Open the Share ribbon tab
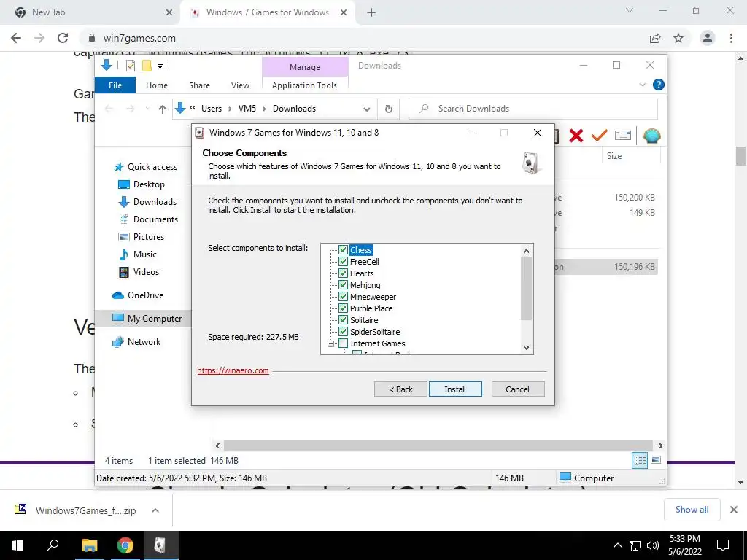Screen dimensions: 747x560 click(x=199, y=85)
